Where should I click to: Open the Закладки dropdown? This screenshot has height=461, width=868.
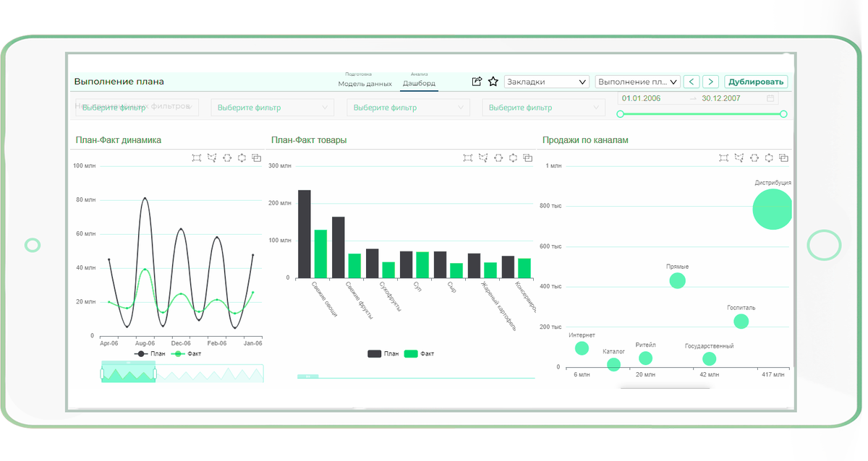(x=547, y=82)
